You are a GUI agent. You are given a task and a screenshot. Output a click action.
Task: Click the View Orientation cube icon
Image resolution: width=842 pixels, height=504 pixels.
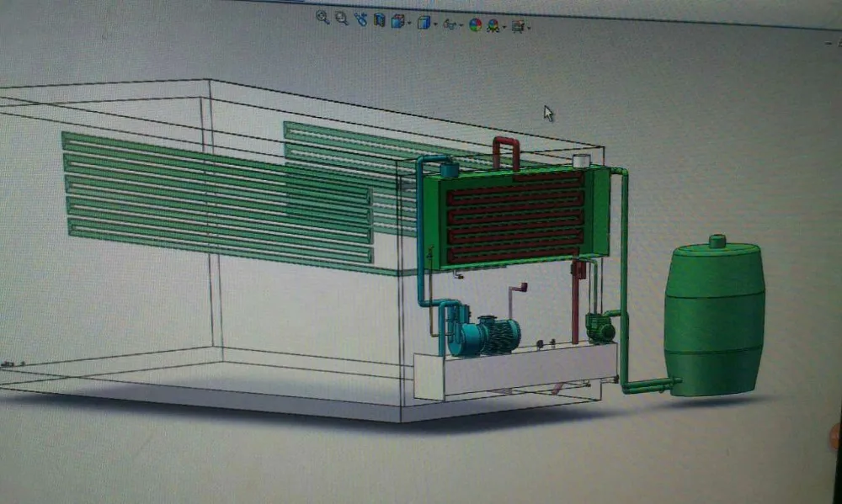tap(397, 22)
